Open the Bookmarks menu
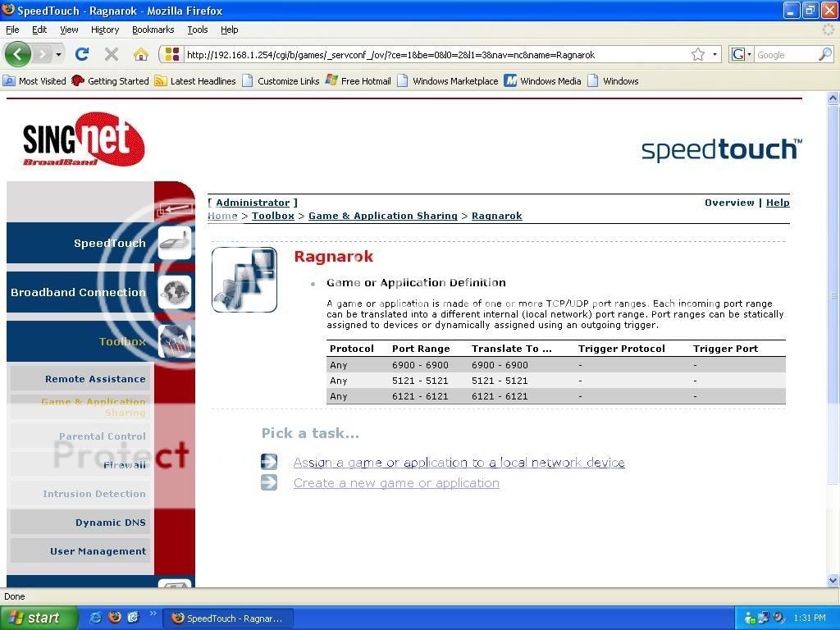The height and width of the screenshot is (630, 840). (153, 30)
